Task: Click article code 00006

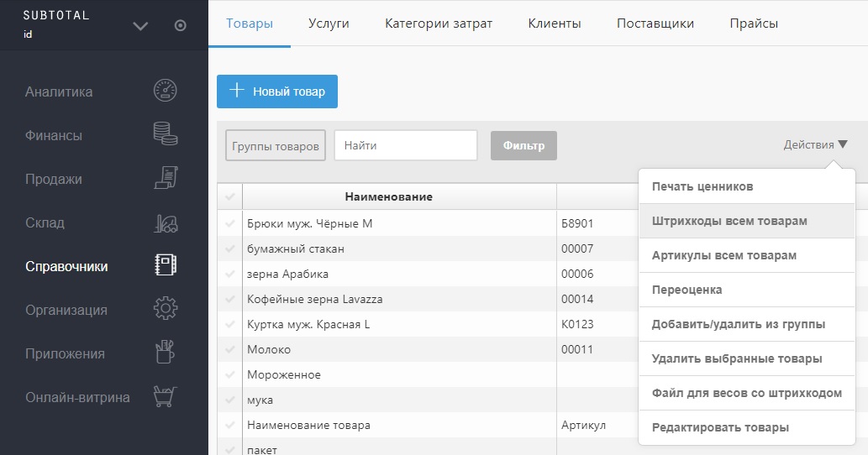Action: 577,274
